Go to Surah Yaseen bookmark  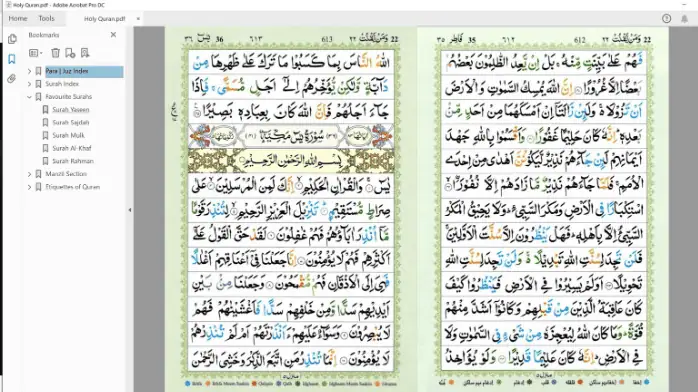71,109
